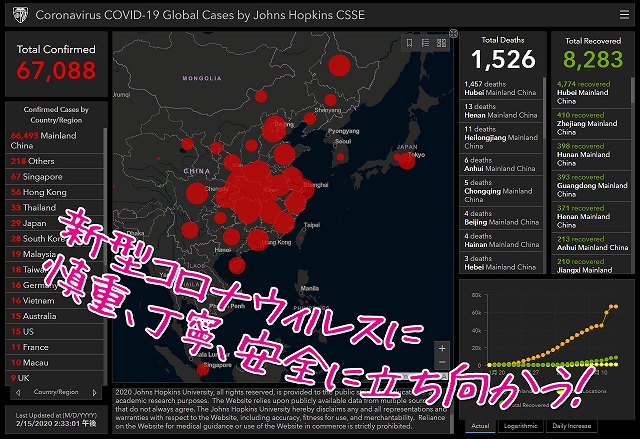This screenshot has width=640, height=439.
Task: Zoom out the map with minus button
Action: coord(442,362)
